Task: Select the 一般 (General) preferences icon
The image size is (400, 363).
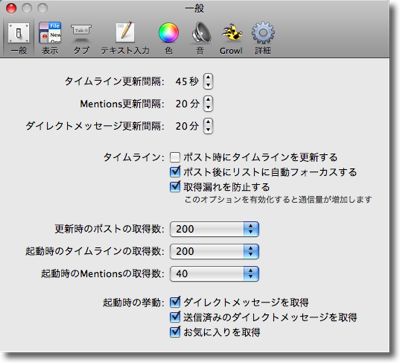Action: pos(19,38)
